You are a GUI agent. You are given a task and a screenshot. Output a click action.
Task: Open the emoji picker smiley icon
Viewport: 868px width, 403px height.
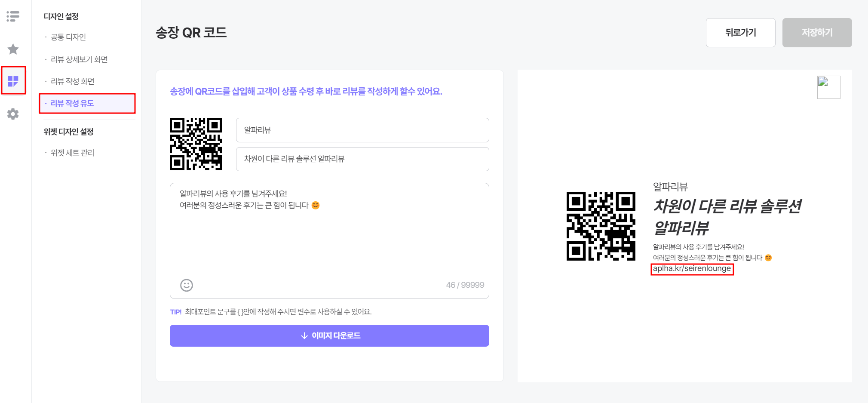coord(187,285)
